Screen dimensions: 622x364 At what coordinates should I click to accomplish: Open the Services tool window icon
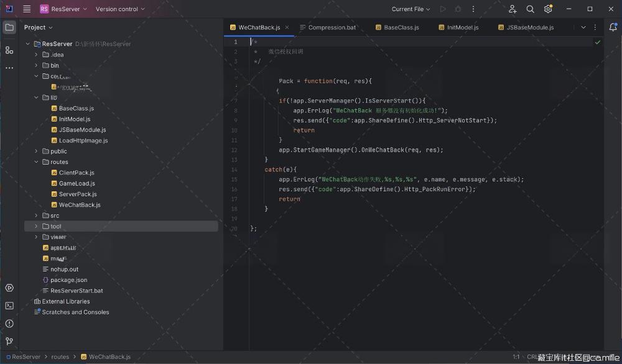coord(9,288)
